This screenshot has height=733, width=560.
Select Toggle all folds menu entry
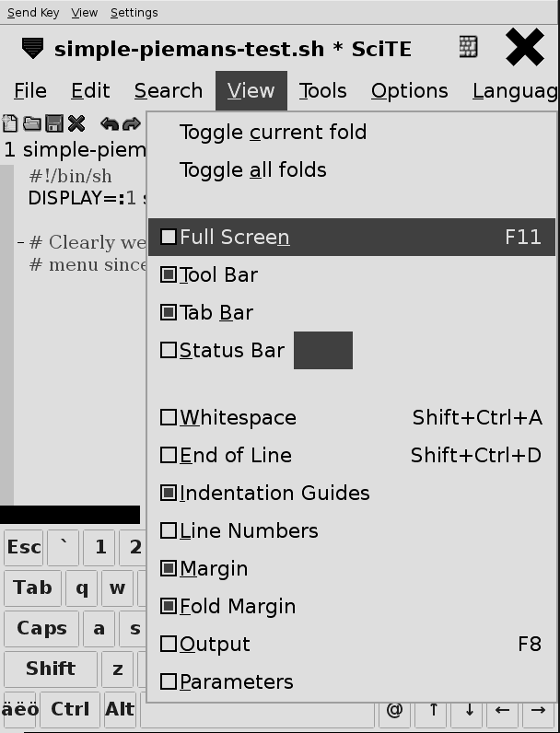pyautogui.click(x=253, y=170)
